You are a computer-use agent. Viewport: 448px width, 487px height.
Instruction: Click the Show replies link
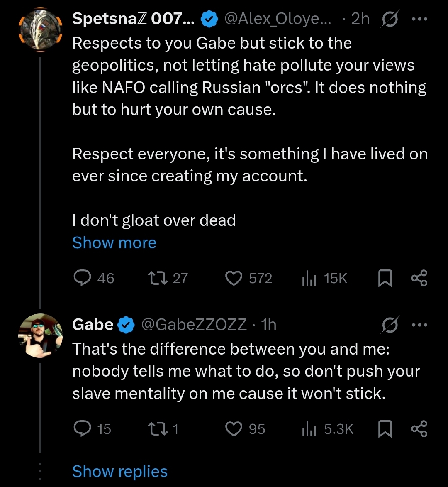[120, 472]
